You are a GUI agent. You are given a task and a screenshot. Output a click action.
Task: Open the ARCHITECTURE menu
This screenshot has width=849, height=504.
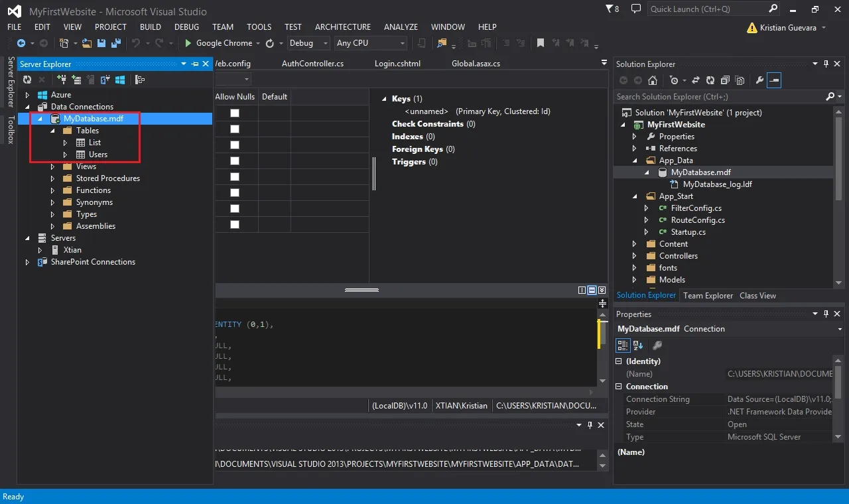343,27
